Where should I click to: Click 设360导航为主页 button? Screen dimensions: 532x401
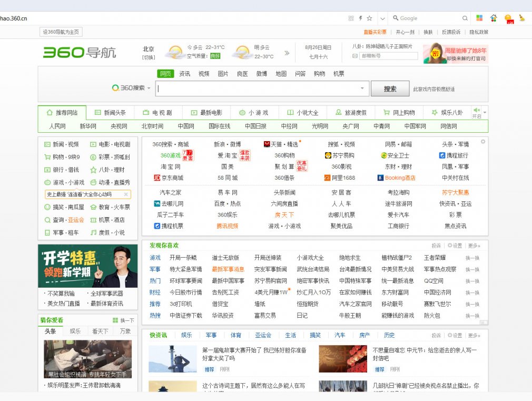[61, 32]
